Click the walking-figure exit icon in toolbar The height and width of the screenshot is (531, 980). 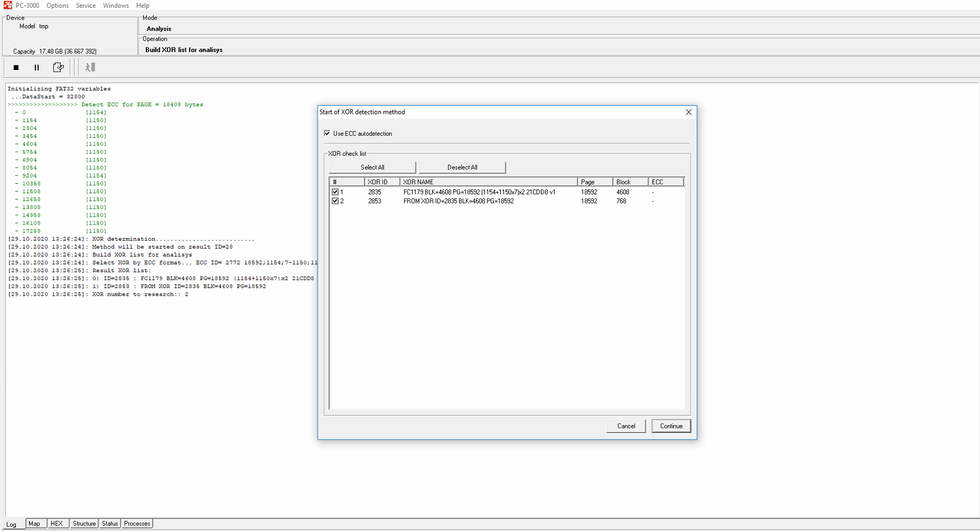[x=90, y=68]
